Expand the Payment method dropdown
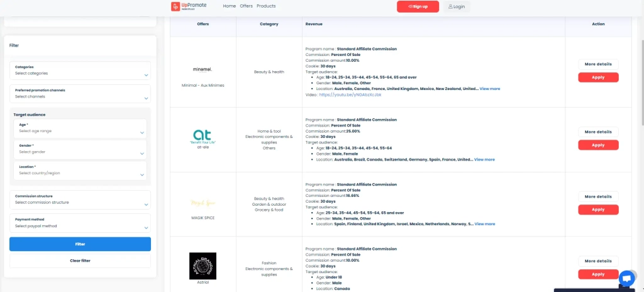The width and height of the screenshot is (644, 292). 80,223
